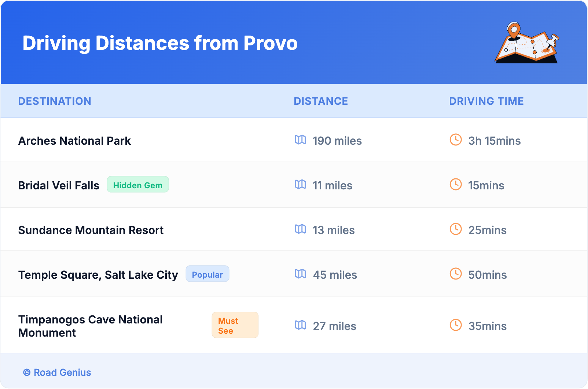Click the Driving Distances from Provo title
This screenshot has width=588, height=389.
click(x=160, y=43)
